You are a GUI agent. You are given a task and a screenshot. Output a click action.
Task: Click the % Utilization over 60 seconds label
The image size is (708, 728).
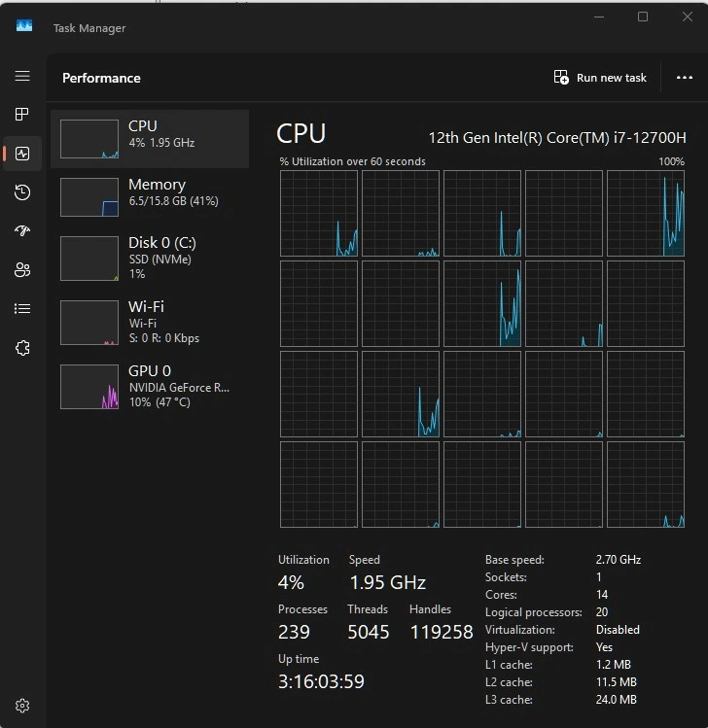[x=353, y=161]
